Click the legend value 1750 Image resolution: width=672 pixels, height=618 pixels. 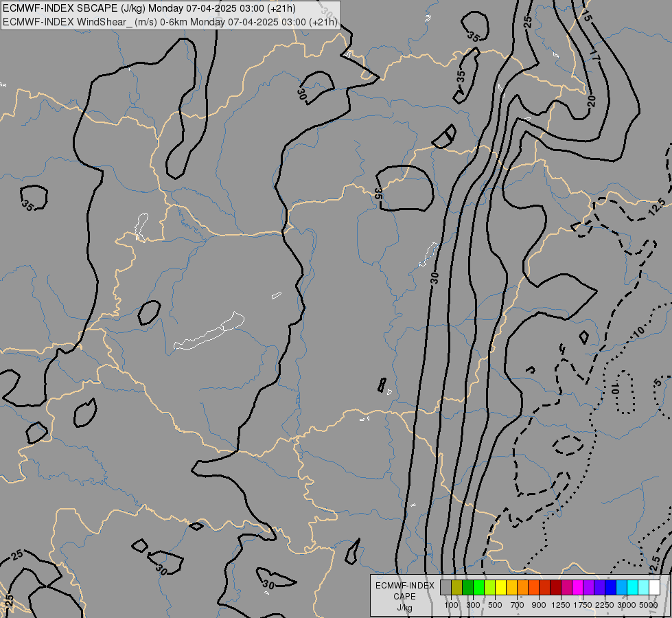pyautogui.click(x=583, y=605)
